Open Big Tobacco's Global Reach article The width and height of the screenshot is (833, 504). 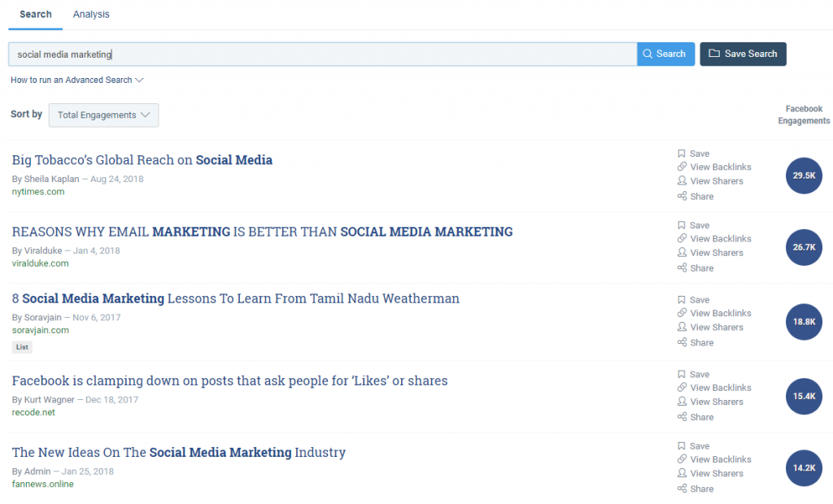coord(142,160)
